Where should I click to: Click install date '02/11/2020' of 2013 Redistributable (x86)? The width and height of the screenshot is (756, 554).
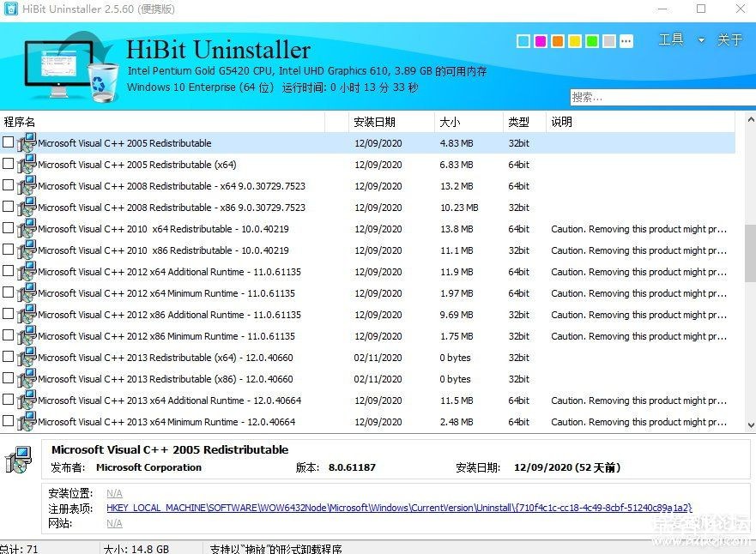click(378, 379)
